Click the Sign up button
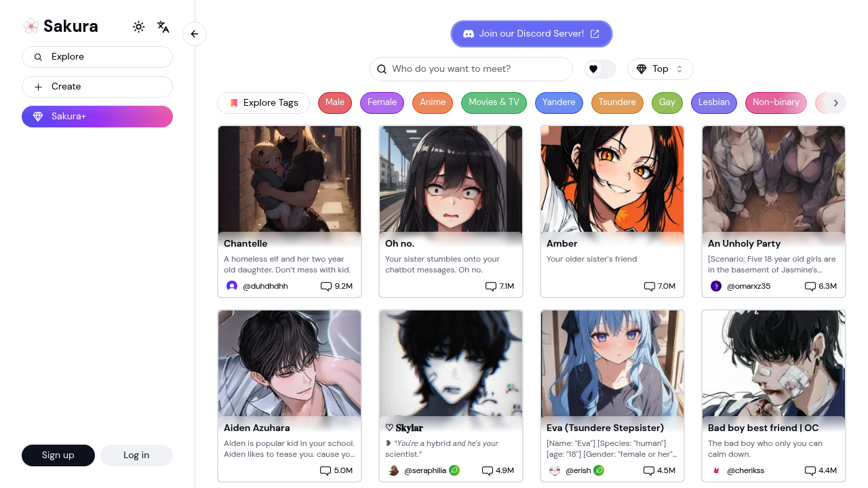 tap(58, 455)
